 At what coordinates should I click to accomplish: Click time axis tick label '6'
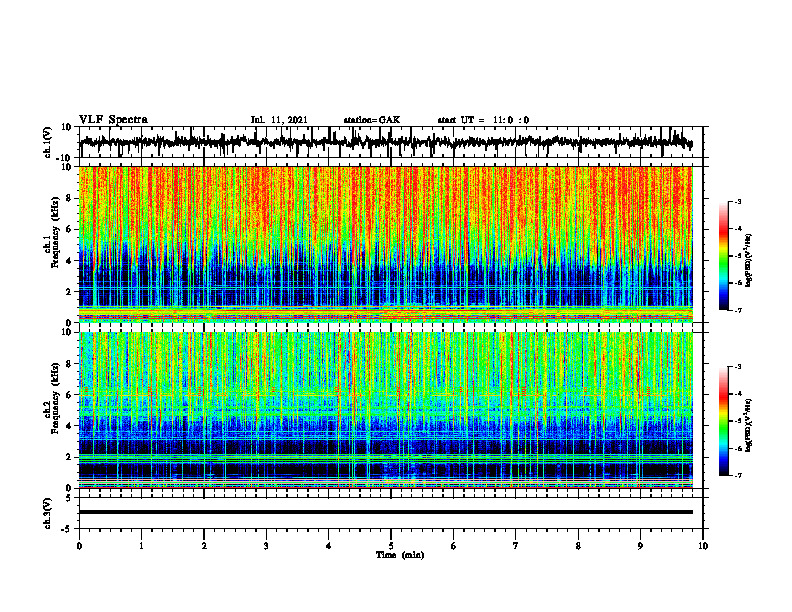454,546
